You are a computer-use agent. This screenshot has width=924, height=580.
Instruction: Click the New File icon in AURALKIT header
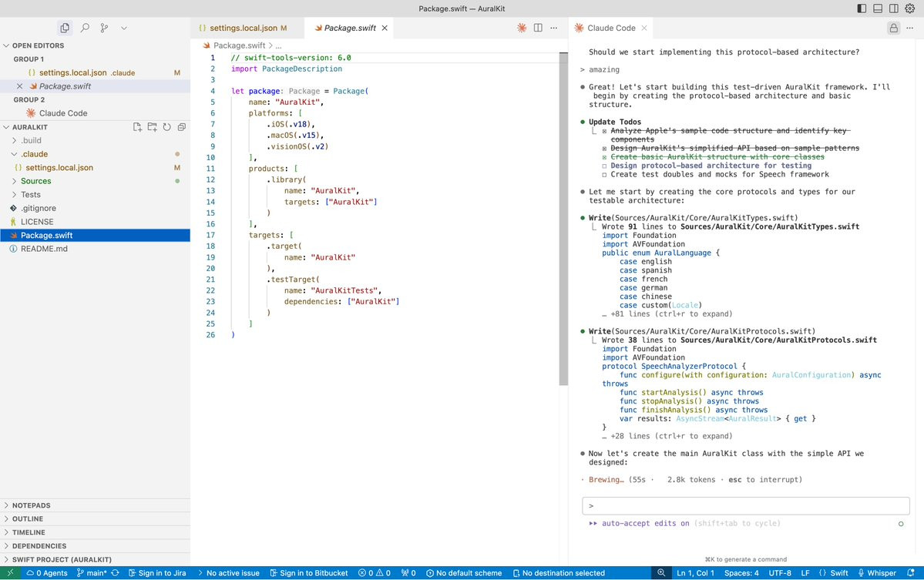coord(137,127)
